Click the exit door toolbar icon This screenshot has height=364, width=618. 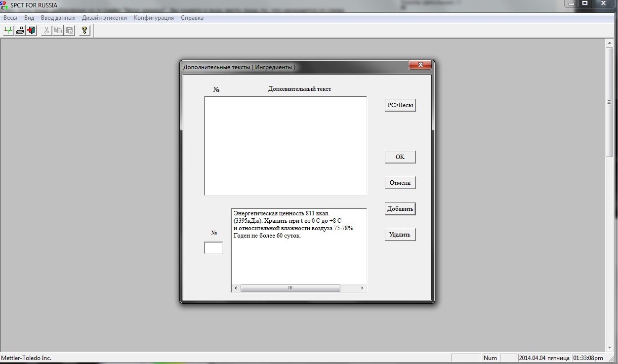pyautogui.click(x=32, y=31)
